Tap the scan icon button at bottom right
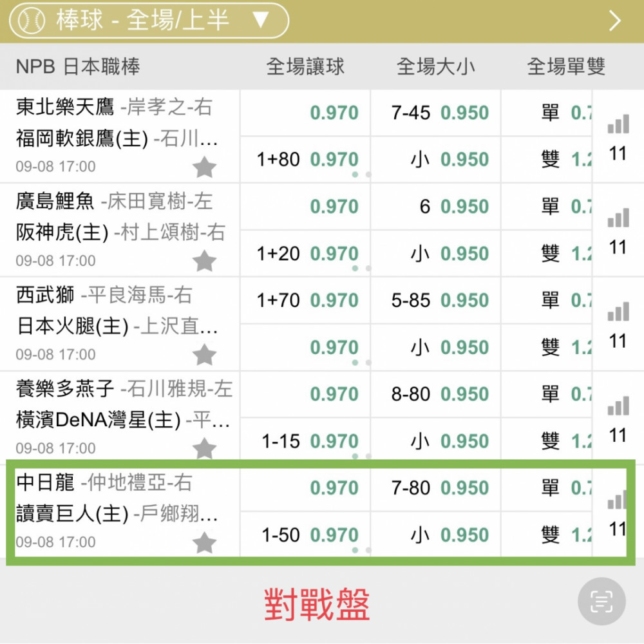The width and height of the screenshot is (644, 644). [601, 601]
